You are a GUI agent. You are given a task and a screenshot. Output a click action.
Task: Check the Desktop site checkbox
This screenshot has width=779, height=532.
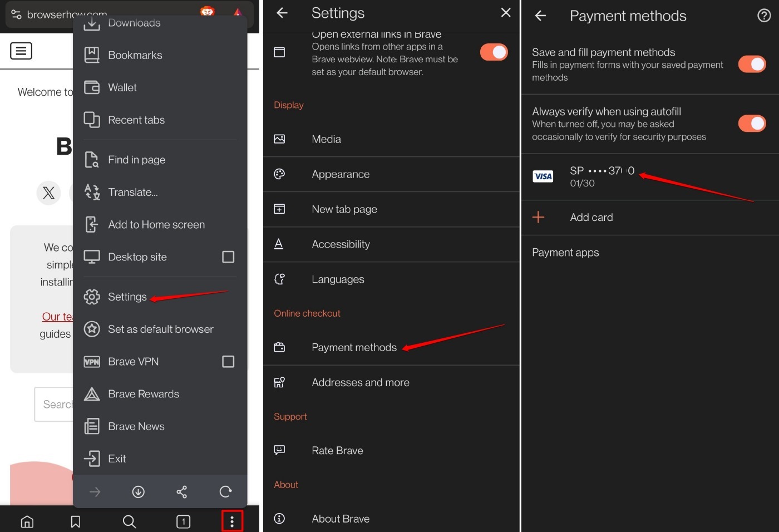228,257
